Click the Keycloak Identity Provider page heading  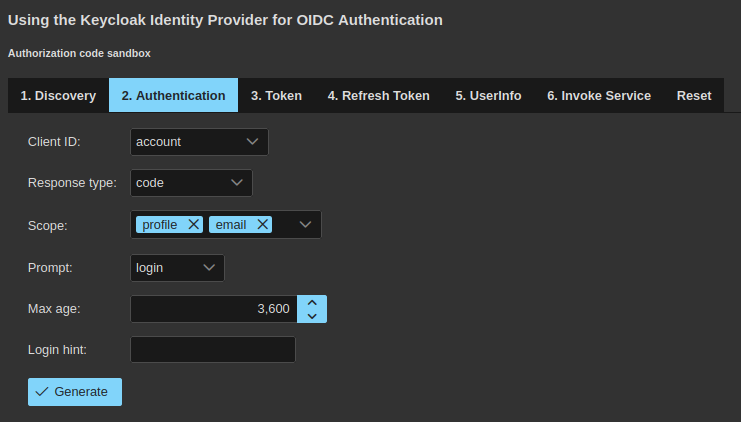225,20
